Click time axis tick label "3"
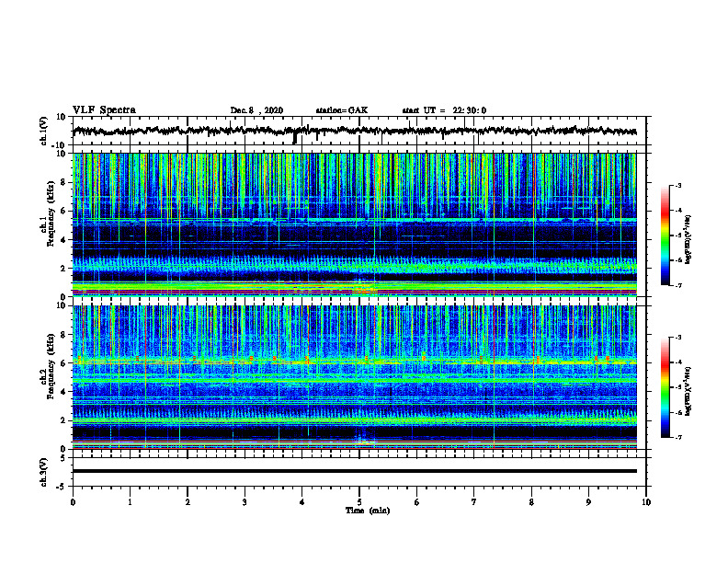Viewport: 728px width, 563px height. 245,502
